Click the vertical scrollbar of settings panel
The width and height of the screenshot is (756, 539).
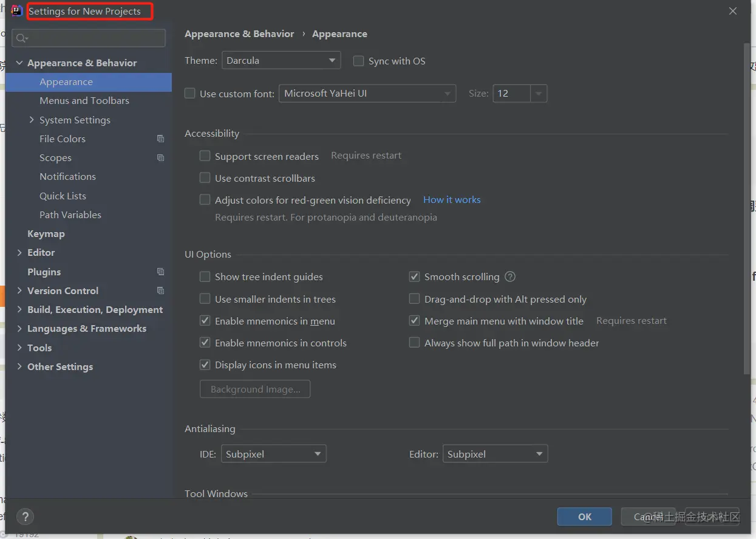point(747,208)
